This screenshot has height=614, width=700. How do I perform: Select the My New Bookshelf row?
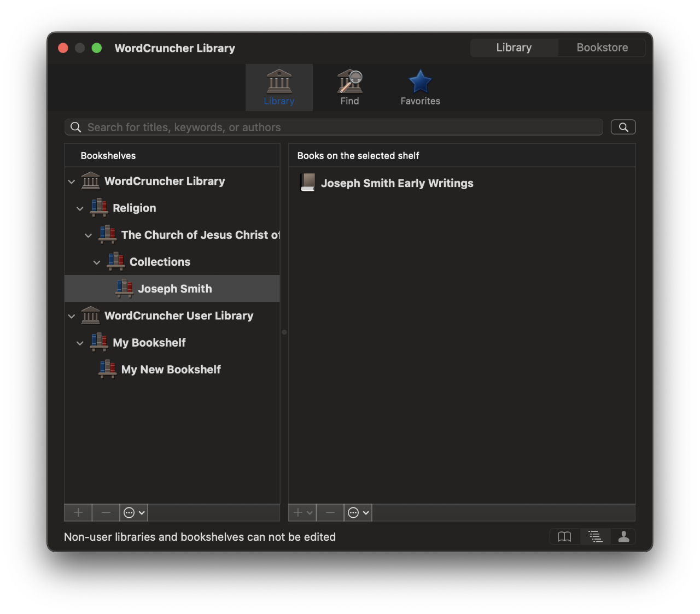tap(172, 370)
